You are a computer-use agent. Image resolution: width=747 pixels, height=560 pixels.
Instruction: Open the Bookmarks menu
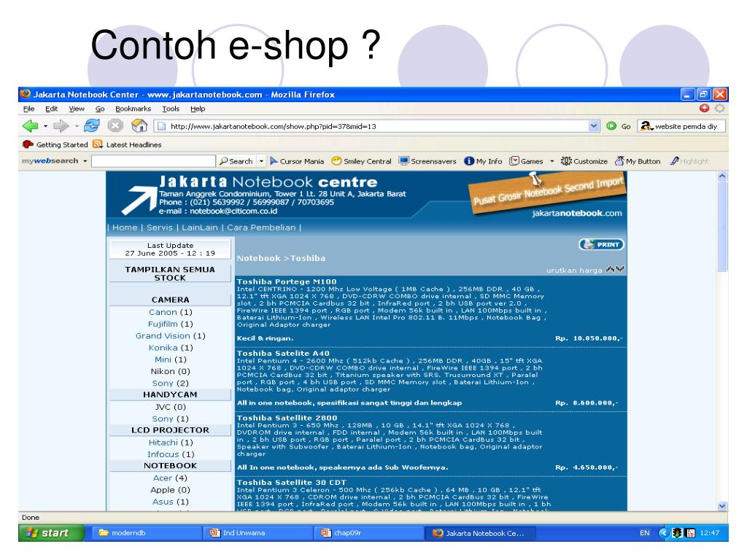pos(133,109)
